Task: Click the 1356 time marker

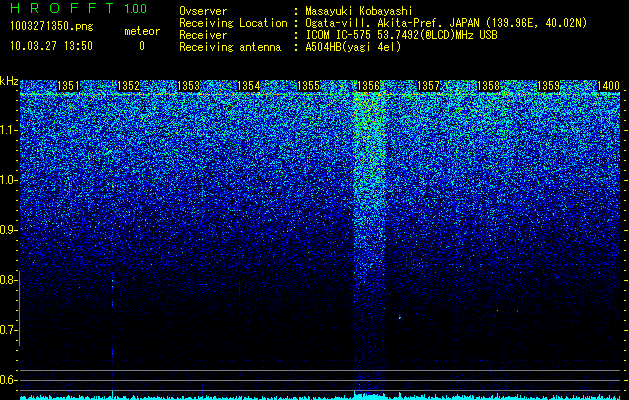Action: point(368,86)
